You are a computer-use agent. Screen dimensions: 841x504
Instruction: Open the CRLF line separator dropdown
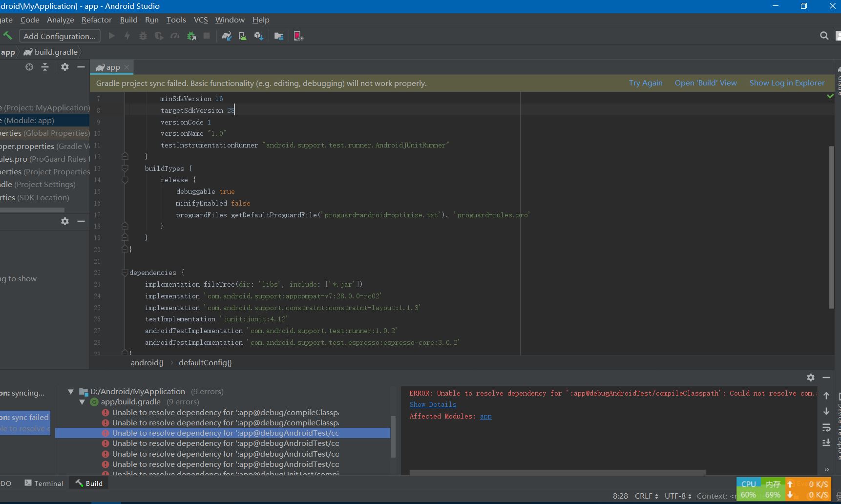coord(647,496)
